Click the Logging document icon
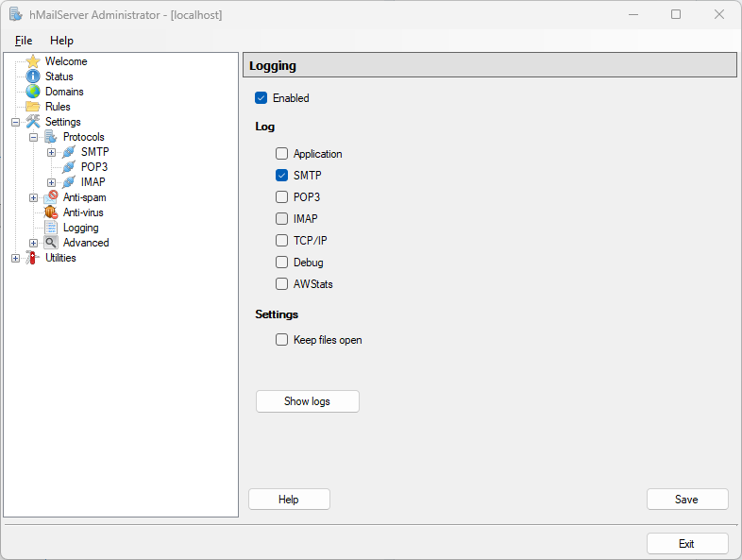The width and height of the screenshot is (742, 560). (51, 228)
